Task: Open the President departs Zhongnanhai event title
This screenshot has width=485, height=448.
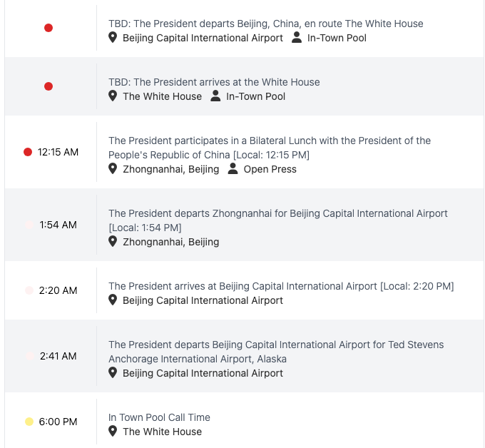Action: click(277, 220)
